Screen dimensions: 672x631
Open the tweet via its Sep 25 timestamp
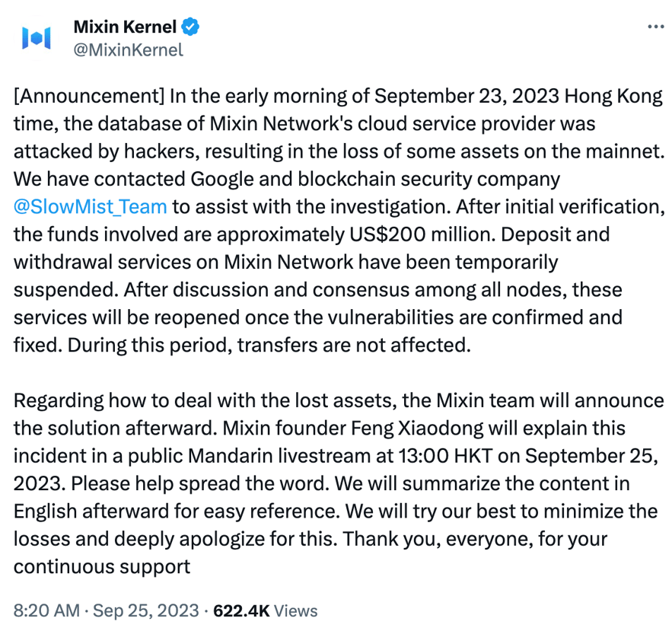pos(145,610)
